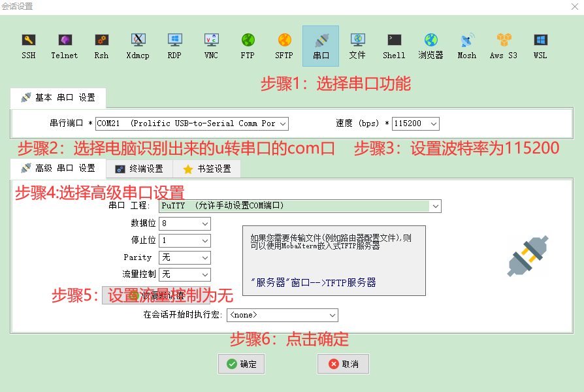This screenshot has height=392, width=584.
Task: Switch to the 高级 串口 设置 tab
Action: 58,169
